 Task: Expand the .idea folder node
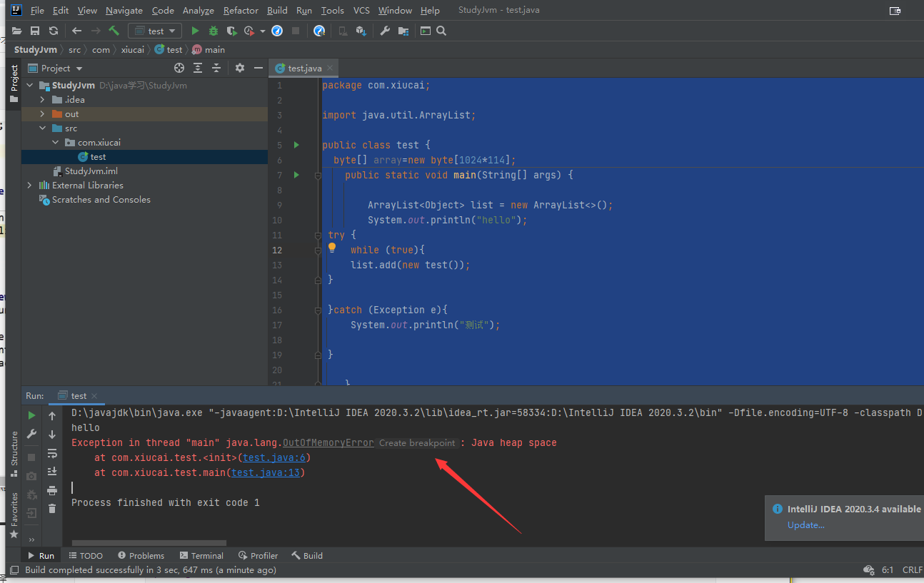click(x=43, y=99)
